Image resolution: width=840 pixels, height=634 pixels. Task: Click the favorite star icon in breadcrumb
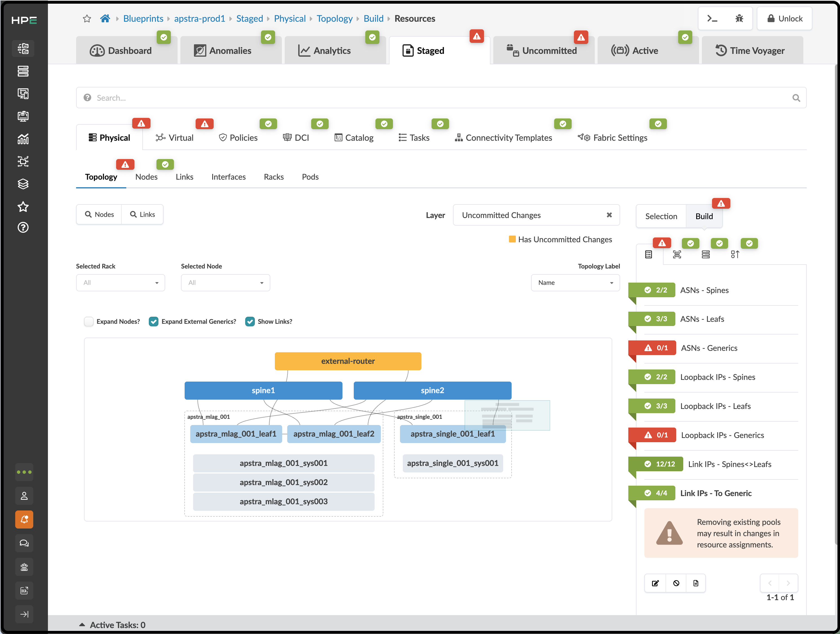87,19
